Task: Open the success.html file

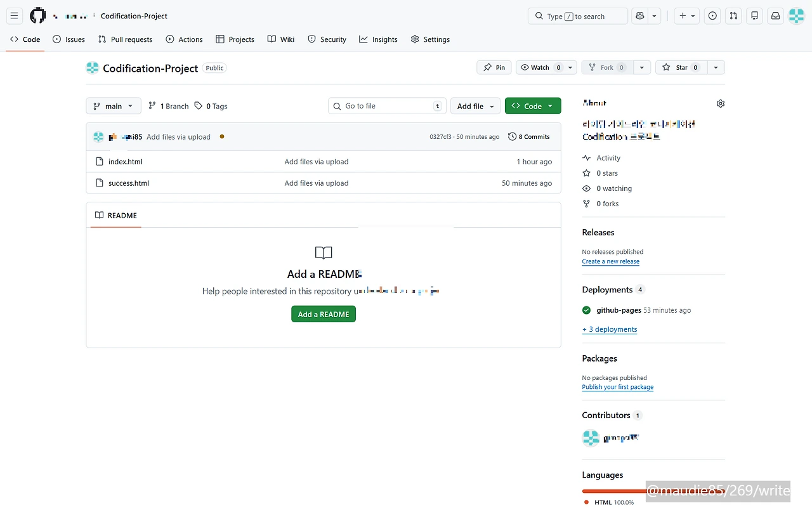Action: point(129,183)
